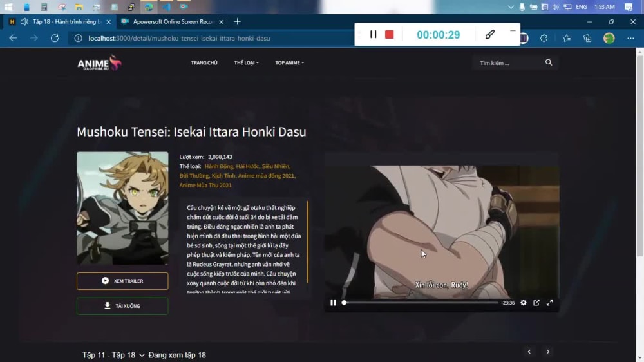Image resolution: width=644 pixels, height=362 pixels.
Task: Expand the Tập 11 - Tập 18 episode range
Action: pos(113,355)
